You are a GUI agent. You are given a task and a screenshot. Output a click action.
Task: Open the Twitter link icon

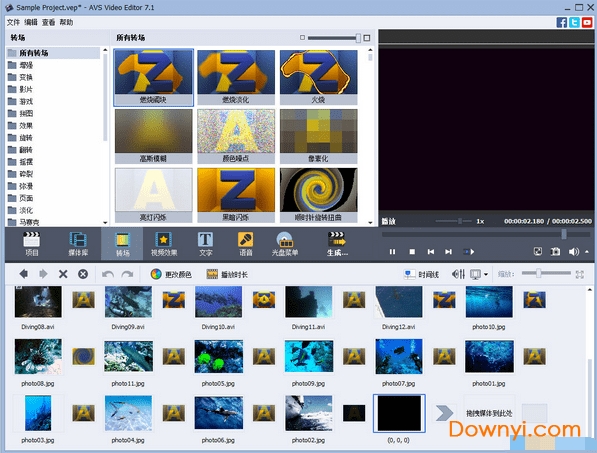pyautogui.click(x=575, y=22)
